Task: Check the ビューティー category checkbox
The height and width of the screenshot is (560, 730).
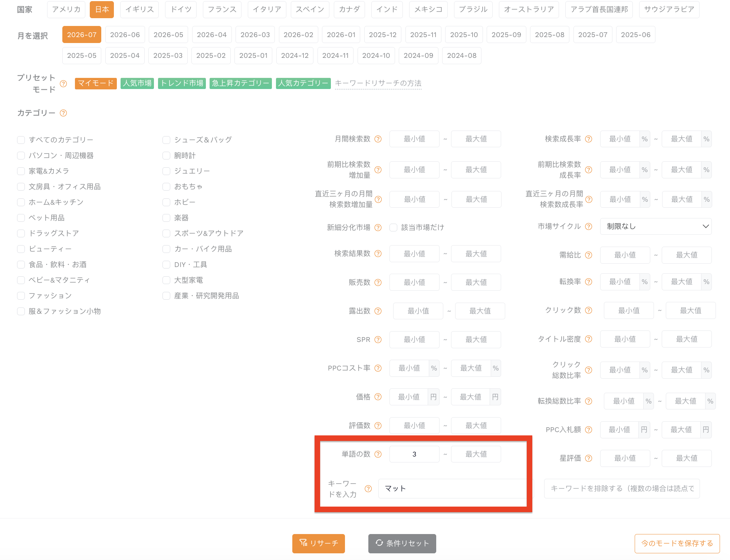Action: pyautogui.click(x=21, y=249)
